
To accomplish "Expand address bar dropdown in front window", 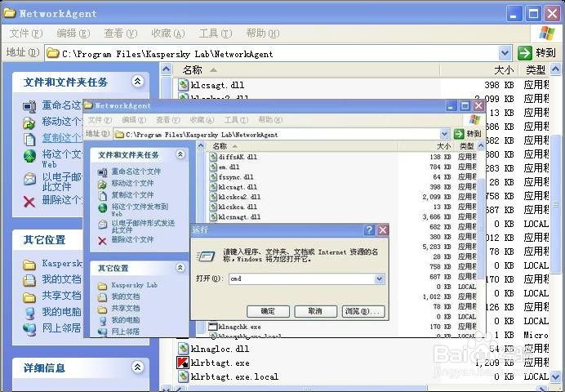I will (445, 134).
